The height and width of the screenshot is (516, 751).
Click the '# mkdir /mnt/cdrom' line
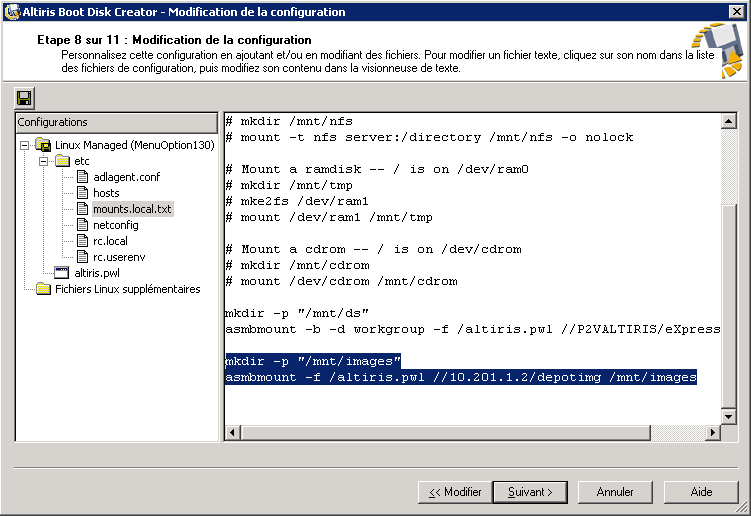pyautogui.click(x=297, y=265)
